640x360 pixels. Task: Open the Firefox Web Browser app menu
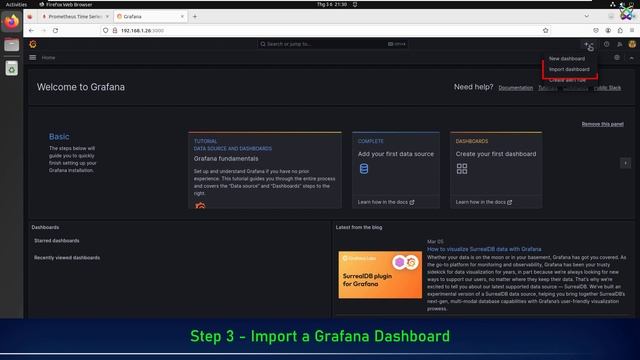65,4
